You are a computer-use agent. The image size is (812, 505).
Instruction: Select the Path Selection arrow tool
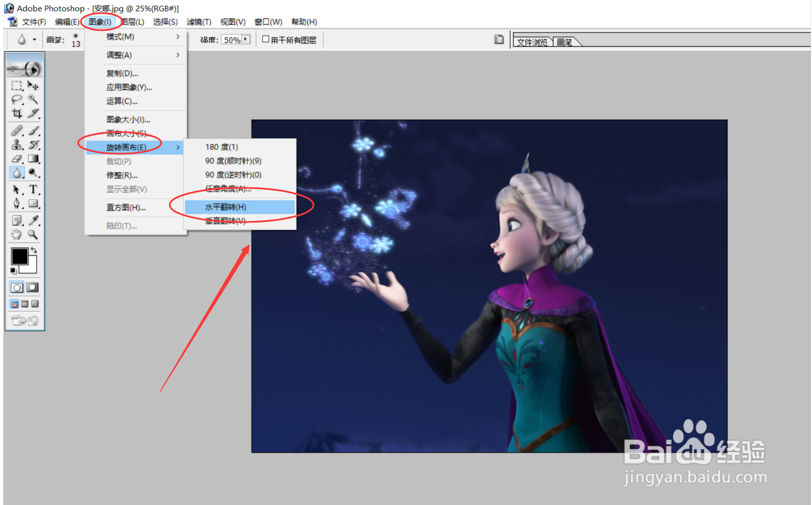tap(17, 190)
